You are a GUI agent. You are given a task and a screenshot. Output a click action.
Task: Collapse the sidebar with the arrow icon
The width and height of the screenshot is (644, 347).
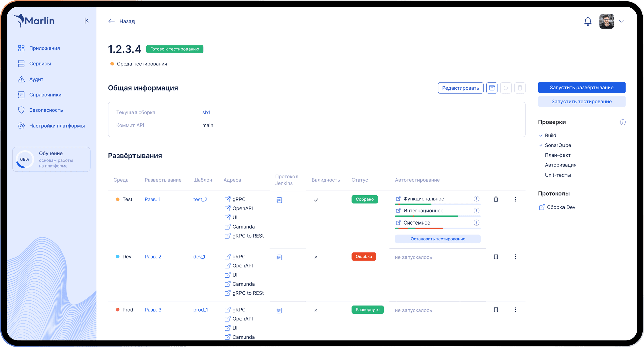point(87,21)
